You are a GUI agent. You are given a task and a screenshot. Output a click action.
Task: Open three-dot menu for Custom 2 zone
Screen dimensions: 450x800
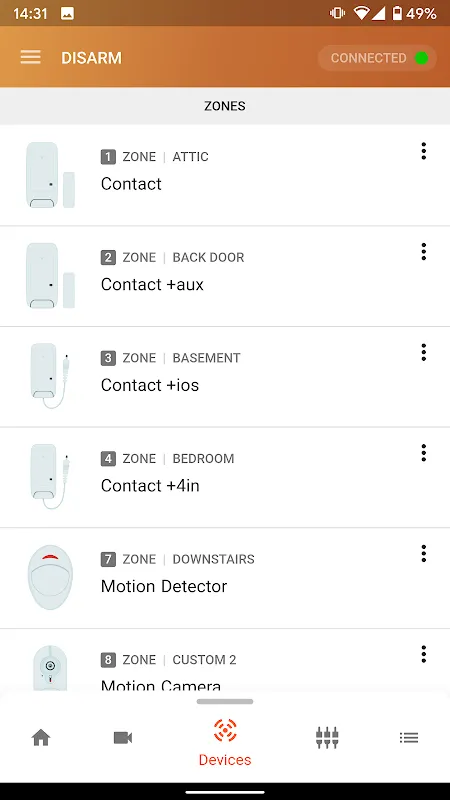tap(423, 654)
